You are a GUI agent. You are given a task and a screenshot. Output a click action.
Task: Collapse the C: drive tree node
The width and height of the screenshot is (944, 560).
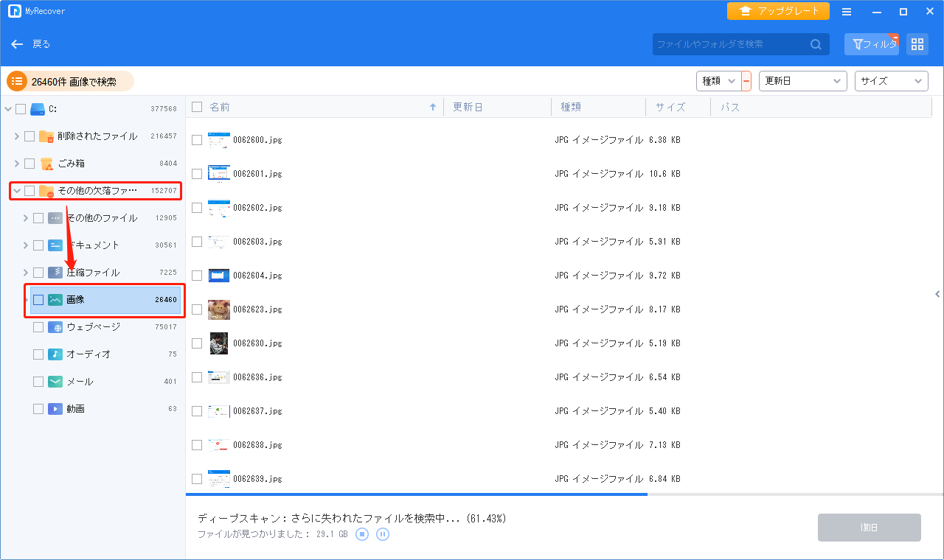tap(8, 109)
